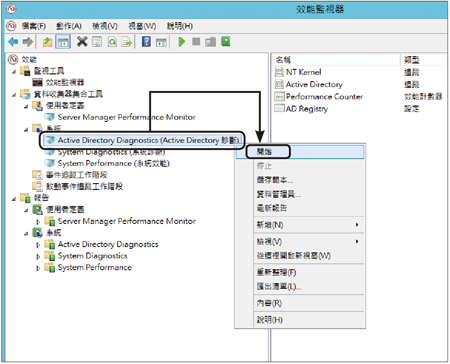
Task: Click 停止 in the context menu
Action: (x=300, y=166)
